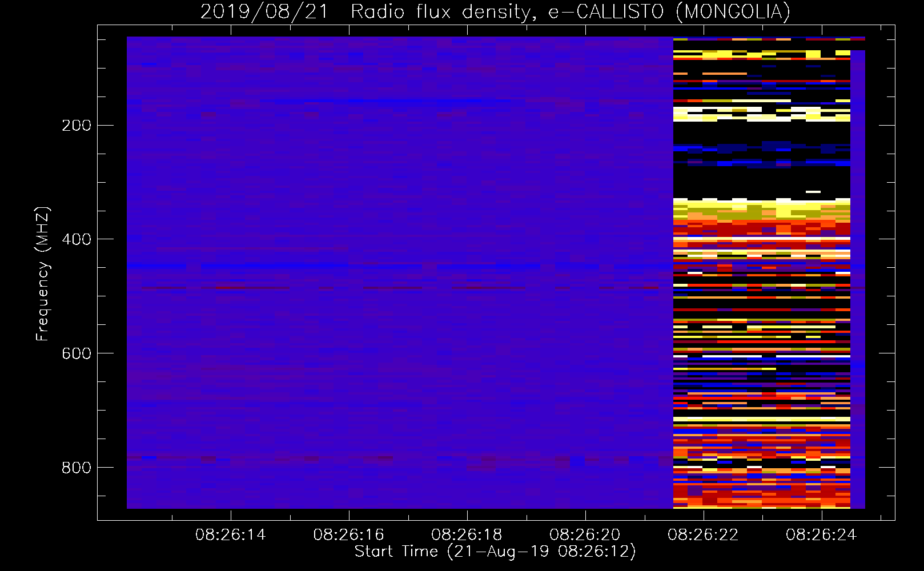
Task: Click the 'Frequency (MHZ)' y-axis label
Action: pyautogui.click(x=43, y=274)
